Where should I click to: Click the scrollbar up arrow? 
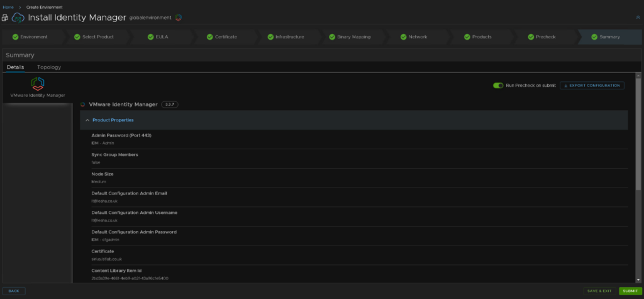(x=638, y=76)
